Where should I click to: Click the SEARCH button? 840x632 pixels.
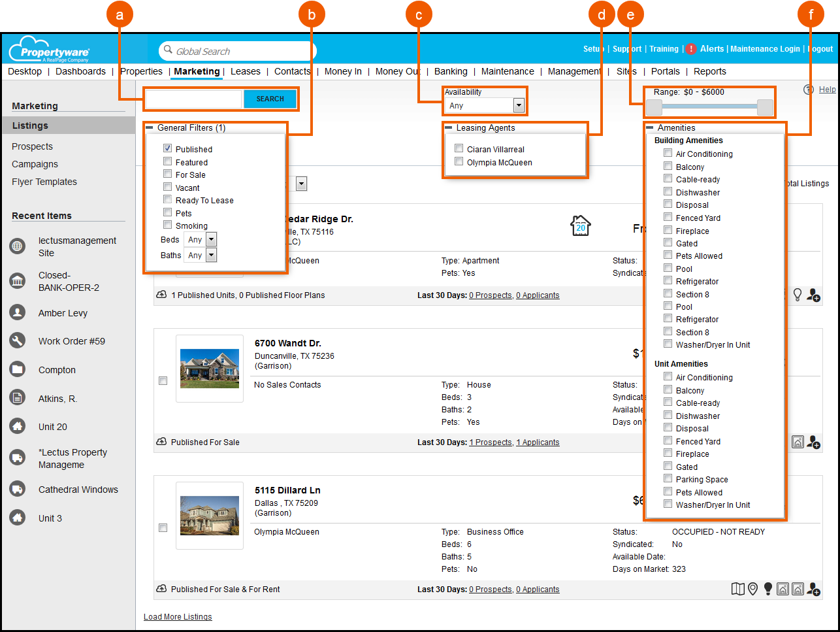point(270,99)
